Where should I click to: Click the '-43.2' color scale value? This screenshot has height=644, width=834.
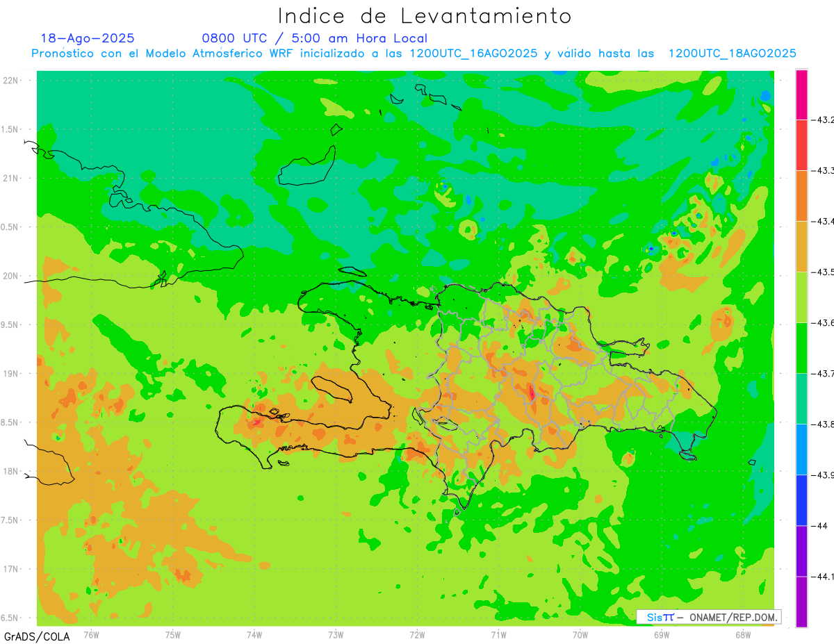click(821, 120)
